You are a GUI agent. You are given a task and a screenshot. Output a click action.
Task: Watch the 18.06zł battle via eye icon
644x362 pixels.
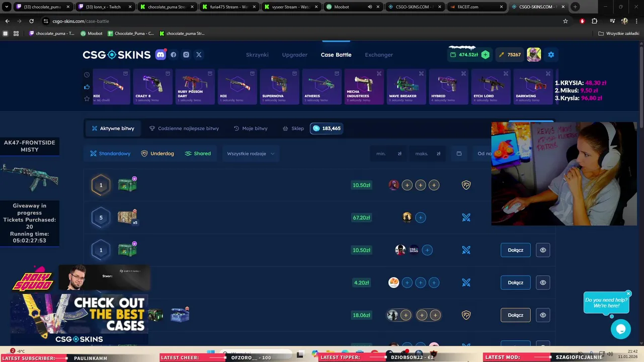pos(543,315)
